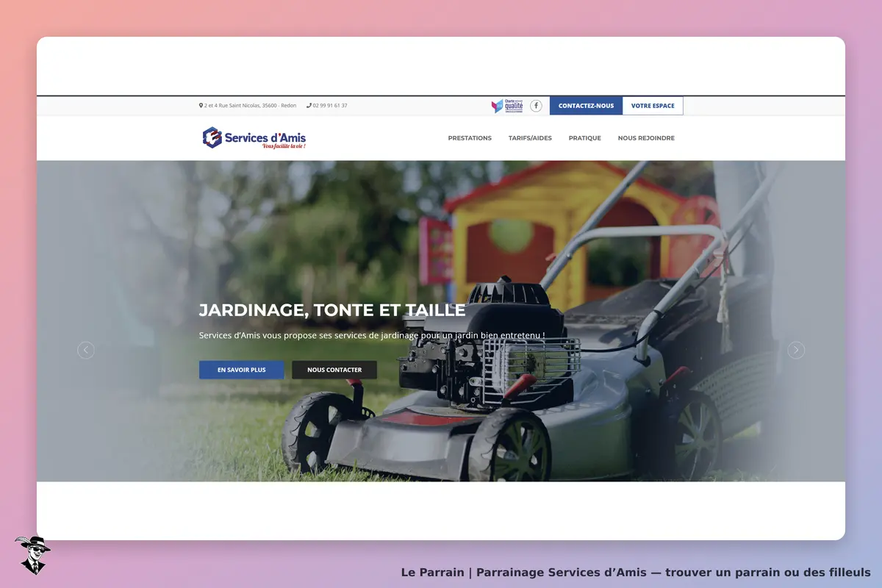Open the NOUS REJOINDRE menu
This screenshot has height=588, width=882.
(x=646, y=138)
